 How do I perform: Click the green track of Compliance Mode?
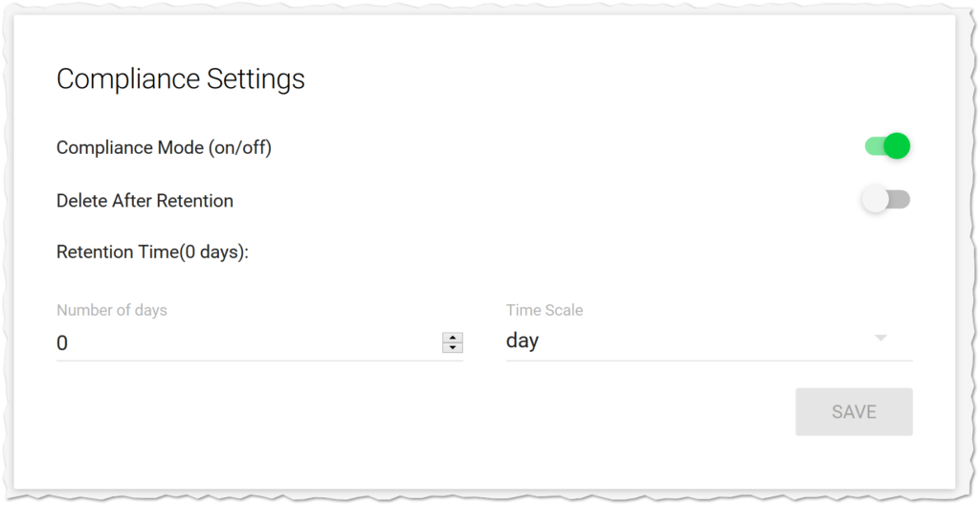click(x=873, y=146)
